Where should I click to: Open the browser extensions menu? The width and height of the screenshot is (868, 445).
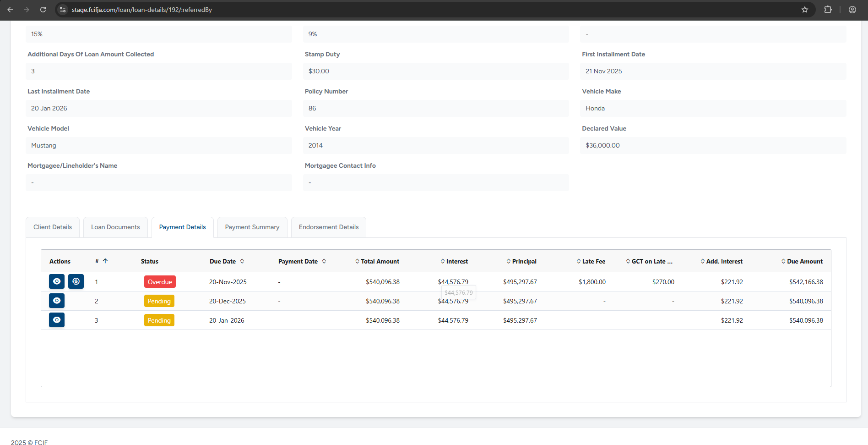tap(828, 10)
